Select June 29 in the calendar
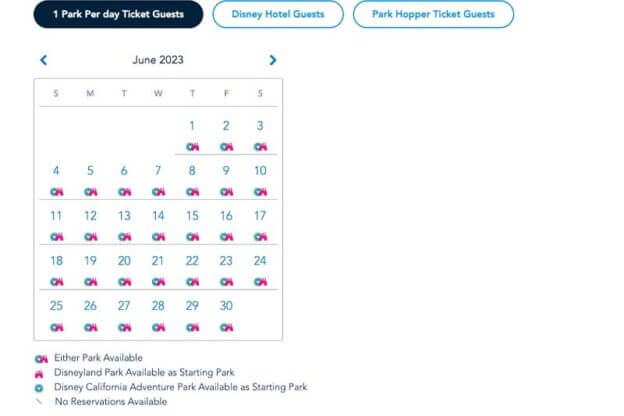Screen dimensions: 624x416 pos(192,306)
